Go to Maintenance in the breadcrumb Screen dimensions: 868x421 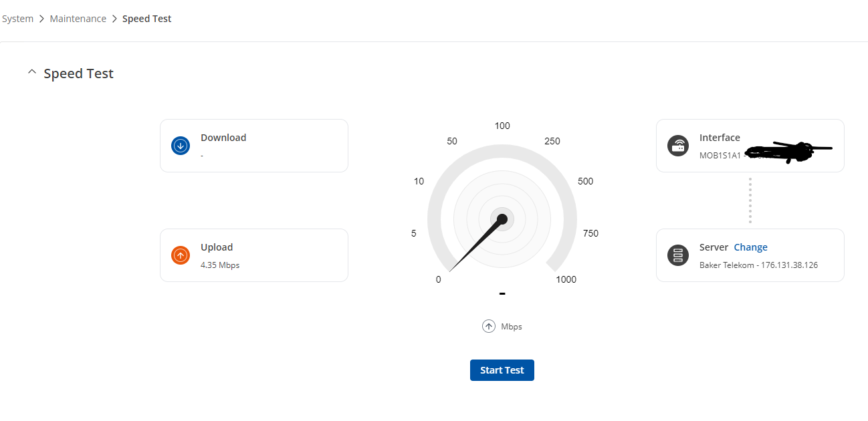78,19
